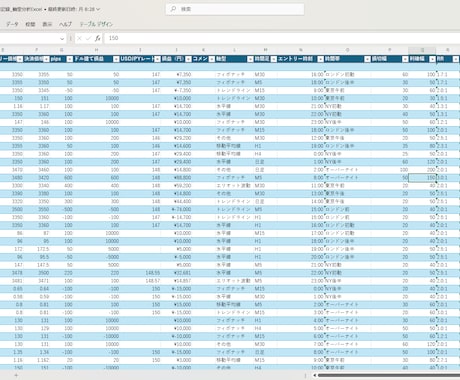This screenshot has width=460, height=380.
Task: Click the formula bar showing 150
Action: tap(282, 38)
